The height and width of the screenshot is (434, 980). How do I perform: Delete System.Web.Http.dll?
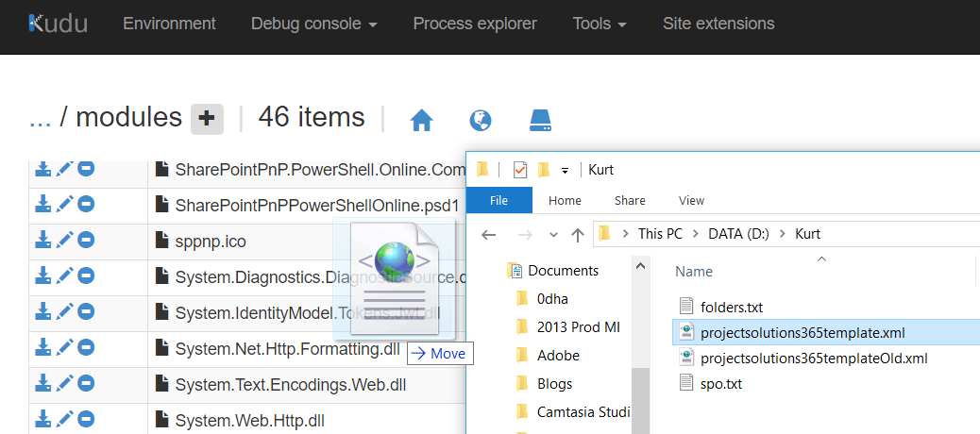click(86, 418)
